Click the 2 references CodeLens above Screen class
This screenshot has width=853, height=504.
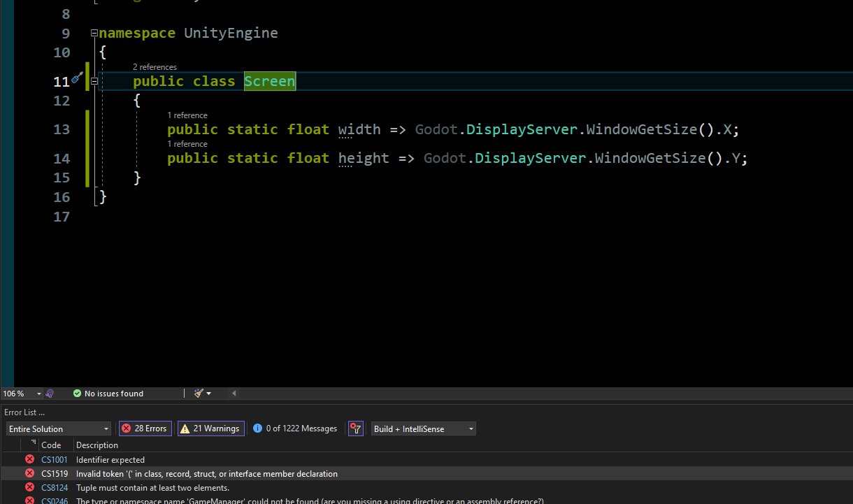pos(155,67)
